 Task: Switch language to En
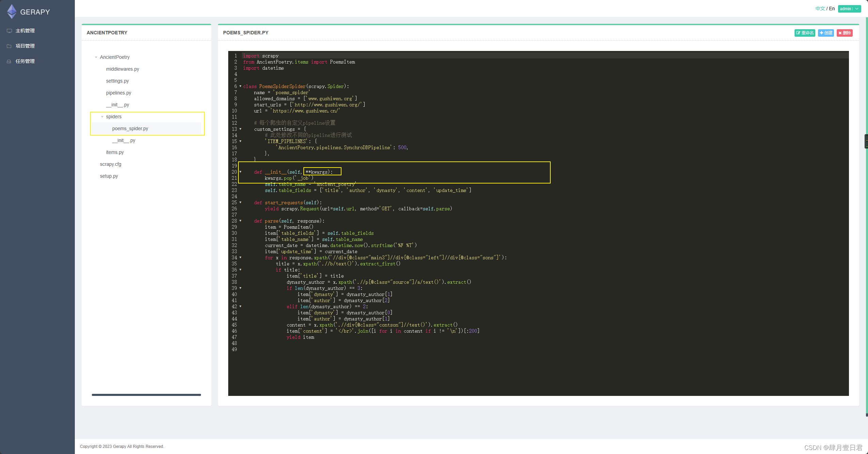tap(832, 8)
